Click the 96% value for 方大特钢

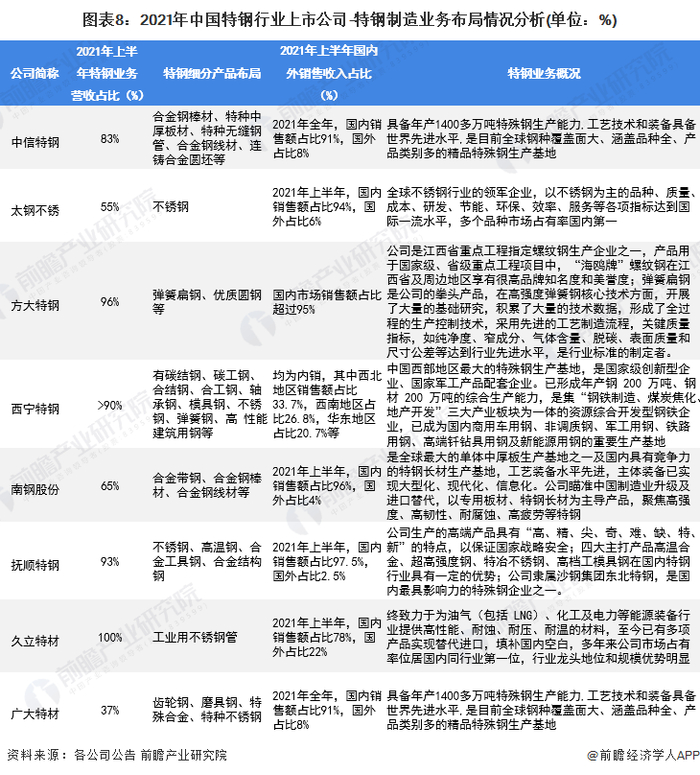(110, 302)
